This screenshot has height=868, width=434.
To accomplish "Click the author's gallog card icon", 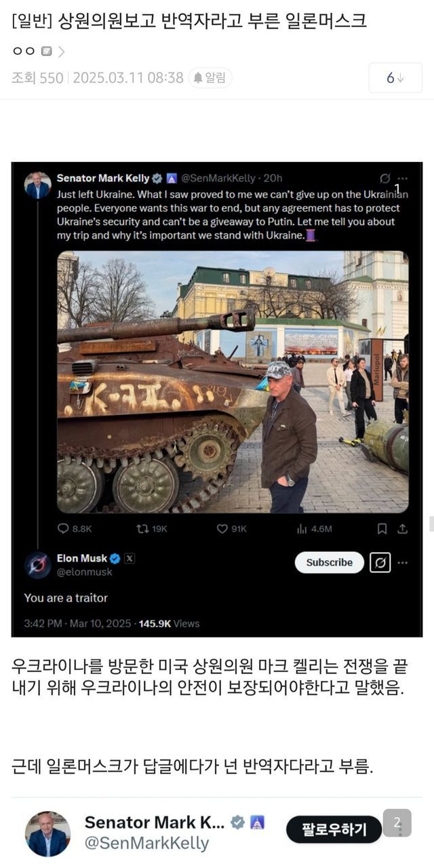I will pyautogui.click(x=46, y=52).
